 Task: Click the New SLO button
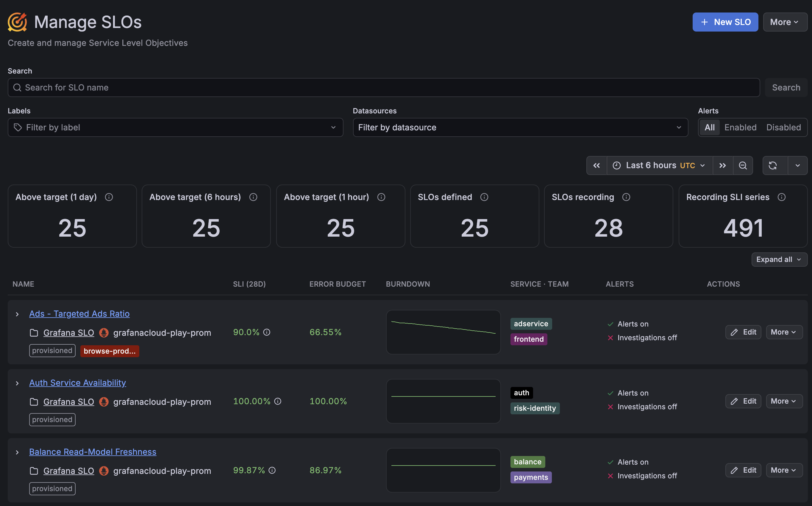(x=725, y=22)
